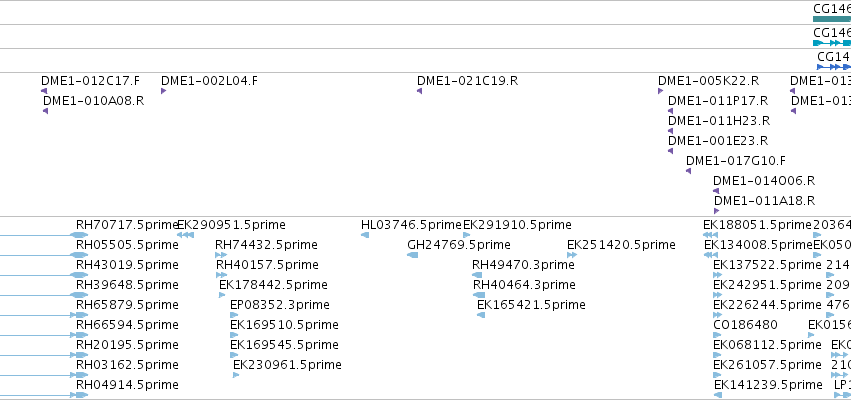Select the HL03746.5prime EST arrow

pyautogui.click(x=365, y=235)
